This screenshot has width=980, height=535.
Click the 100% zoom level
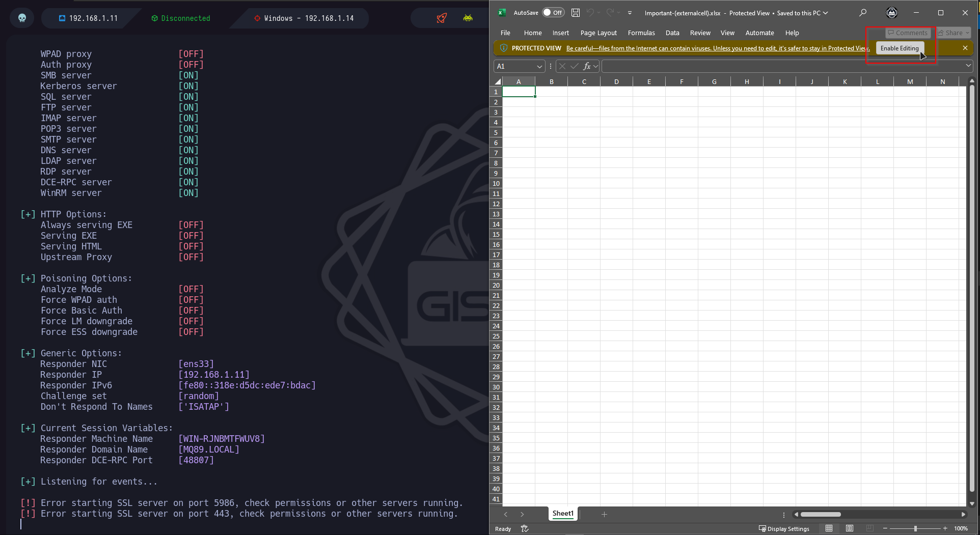tap(961, 529)
